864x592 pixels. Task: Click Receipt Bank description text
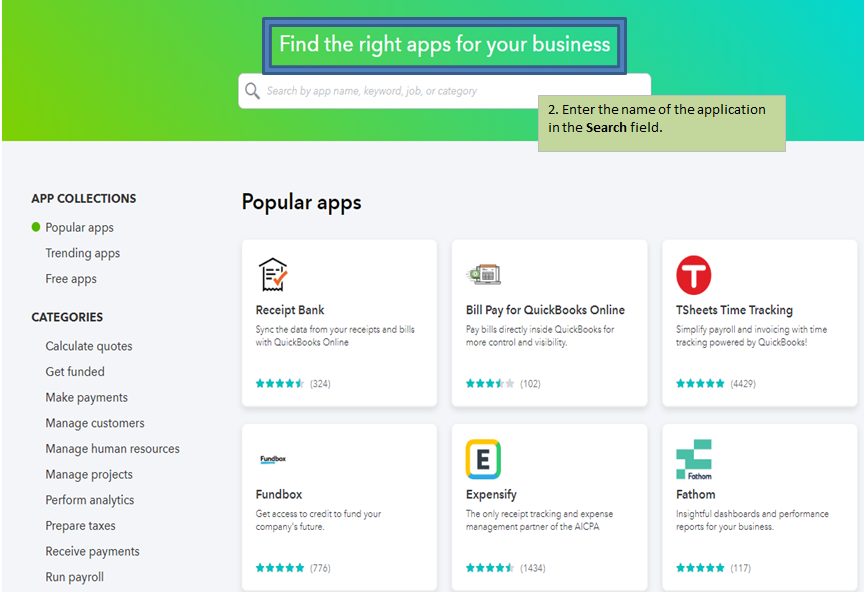[335, 336]
